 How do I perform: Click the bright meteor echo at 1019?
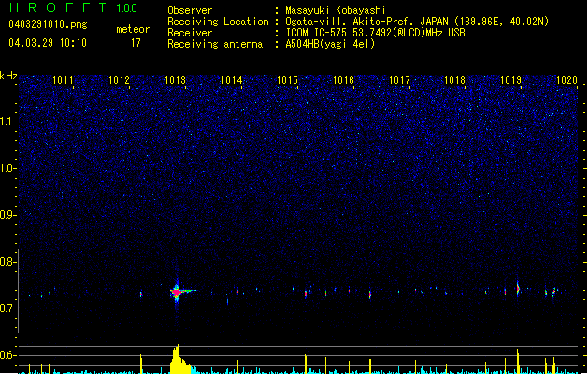(x=518, y=289)
